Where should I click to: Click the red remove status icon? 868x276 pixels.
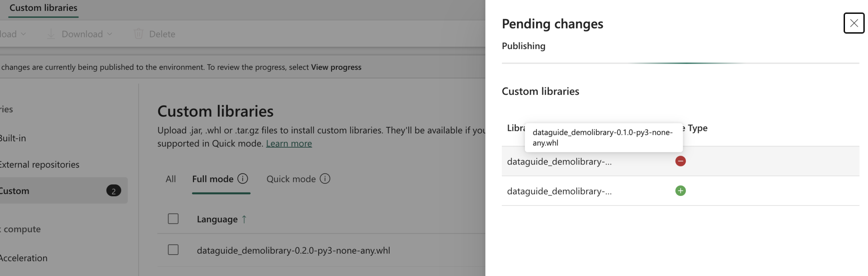(680, 161)
